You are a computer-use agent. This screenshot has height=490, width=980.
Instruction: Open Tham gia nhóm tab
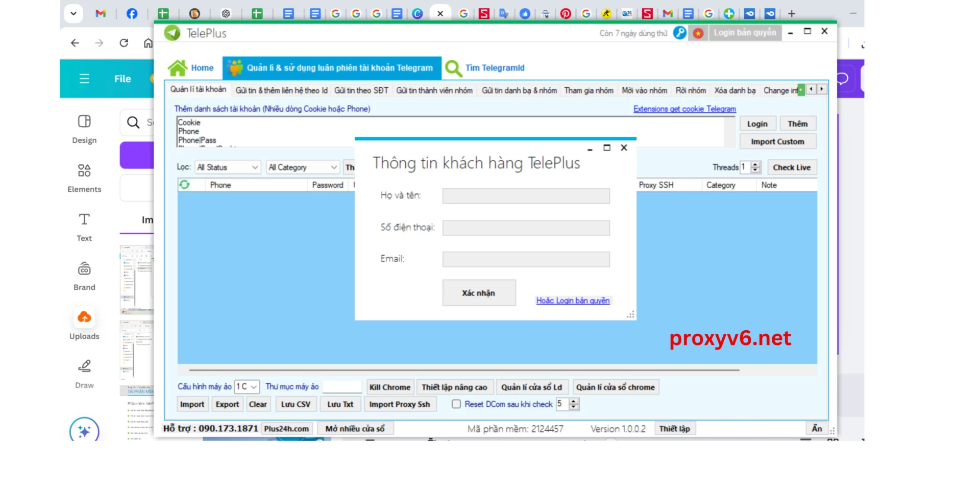point(589,90)
